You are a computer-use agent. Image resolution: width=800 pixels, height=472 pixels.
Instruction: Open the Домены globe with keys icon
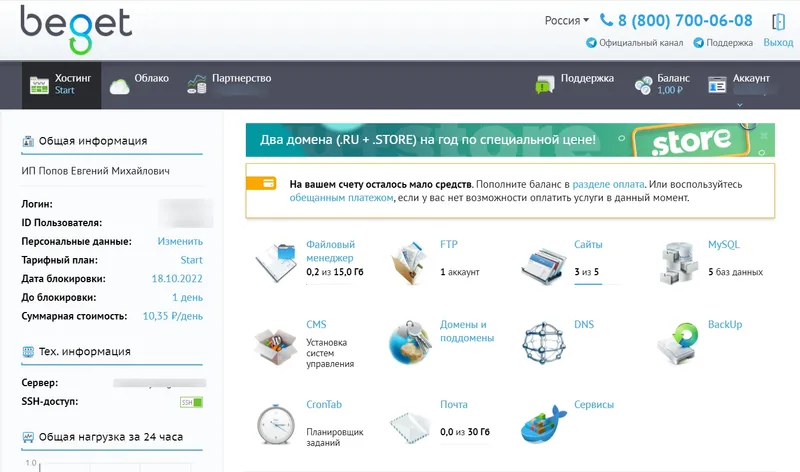click(x=410, y=342)
